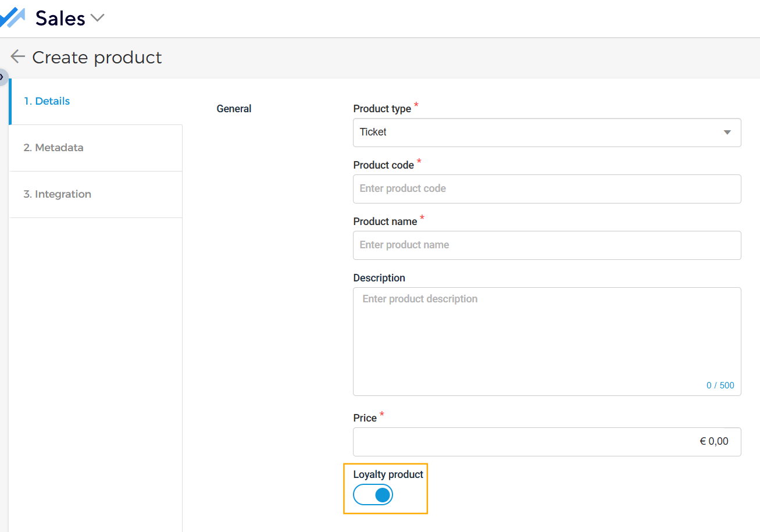Toggle the Loyalty product switch

point(373,495)
